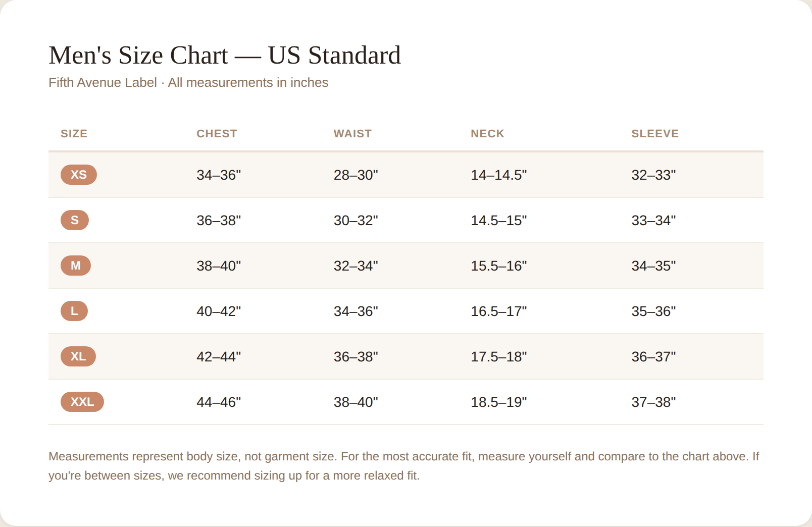Click the CHEST column header
The image size is (812, 527).
[217, 134]
